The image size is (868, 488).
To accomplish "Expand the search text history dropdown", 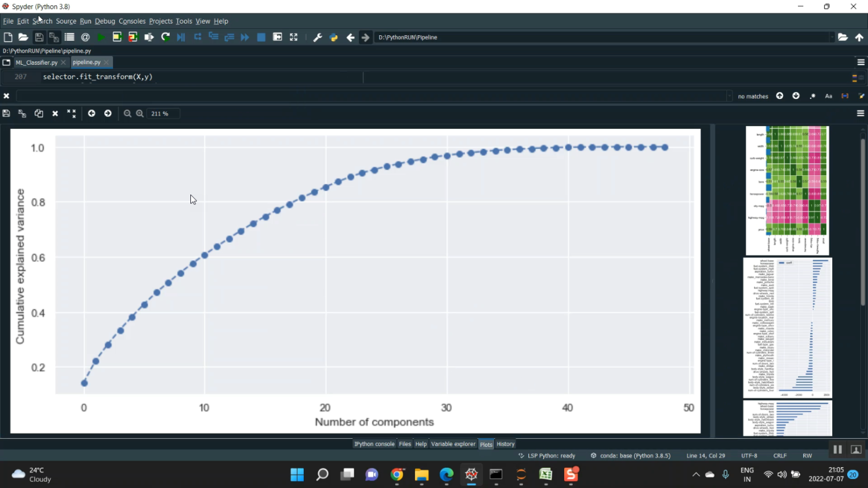I will [729, 96].
